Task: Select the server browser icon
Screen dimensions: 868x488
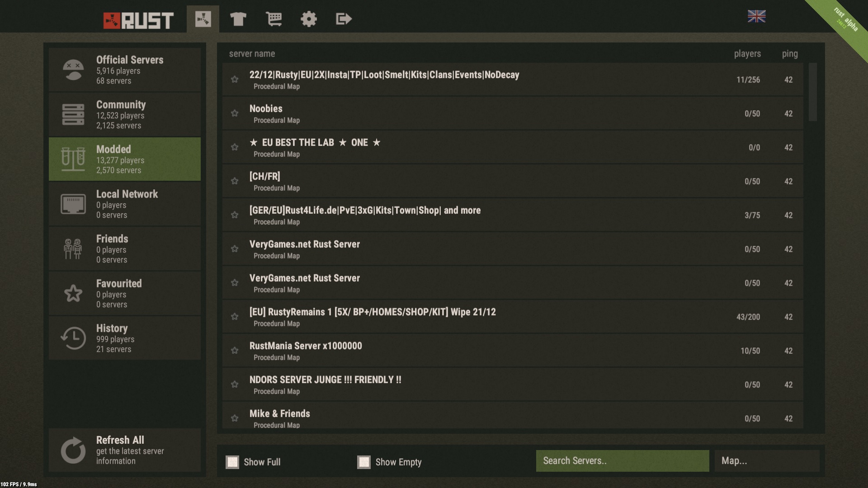Action: [x=203, y=19]
